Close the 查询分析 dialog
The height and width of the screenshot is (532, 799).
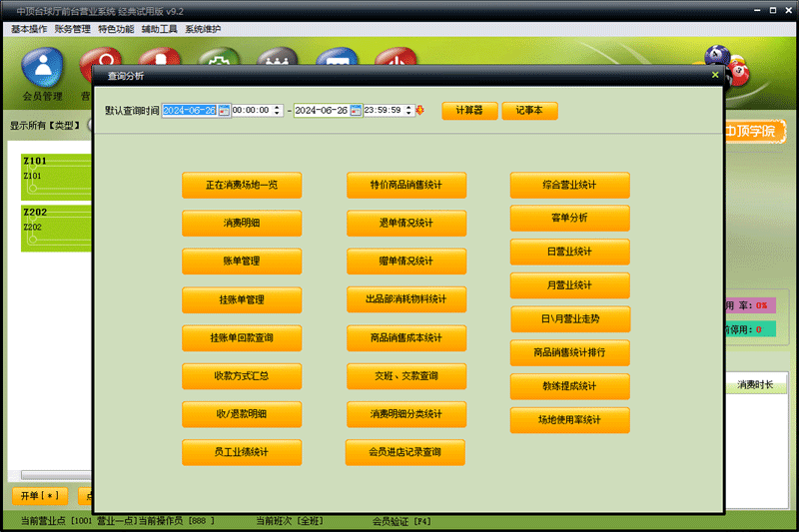tap(715, 75)
